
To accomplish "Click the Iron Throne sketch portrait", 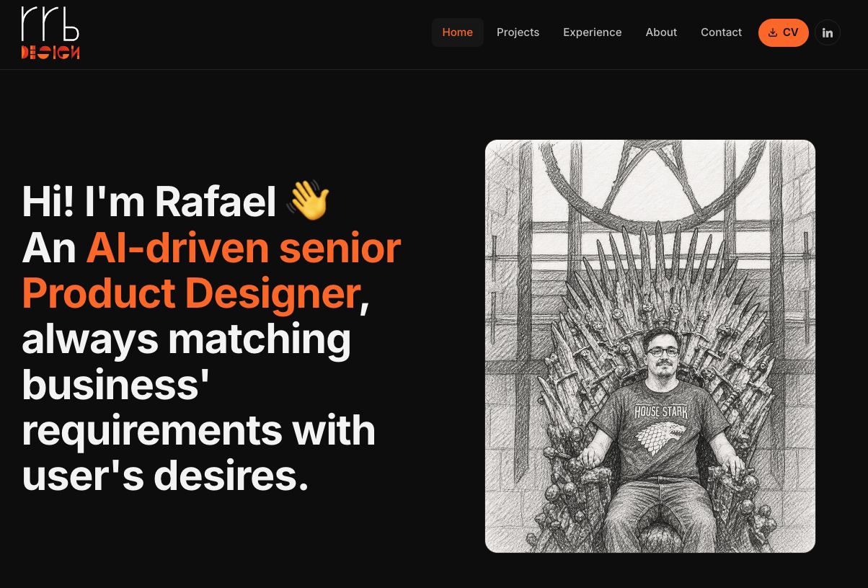I will pos(650,346).
